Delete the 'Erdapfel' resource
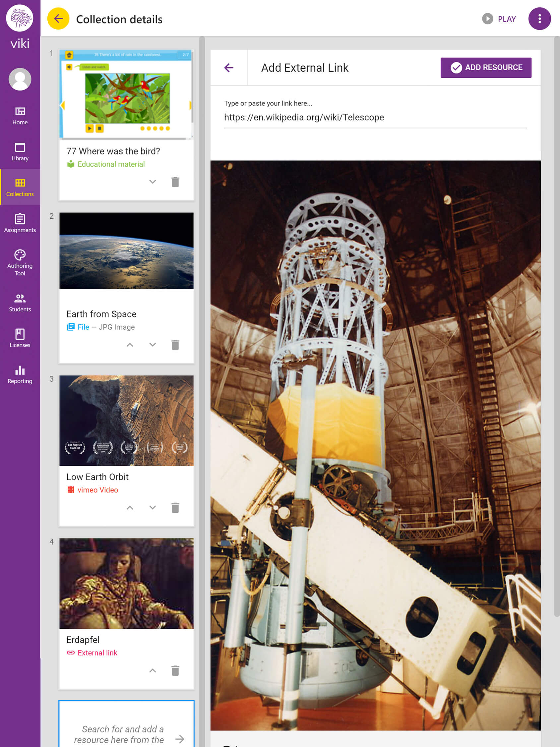The image size is (560, 747). tap(175, 671)
